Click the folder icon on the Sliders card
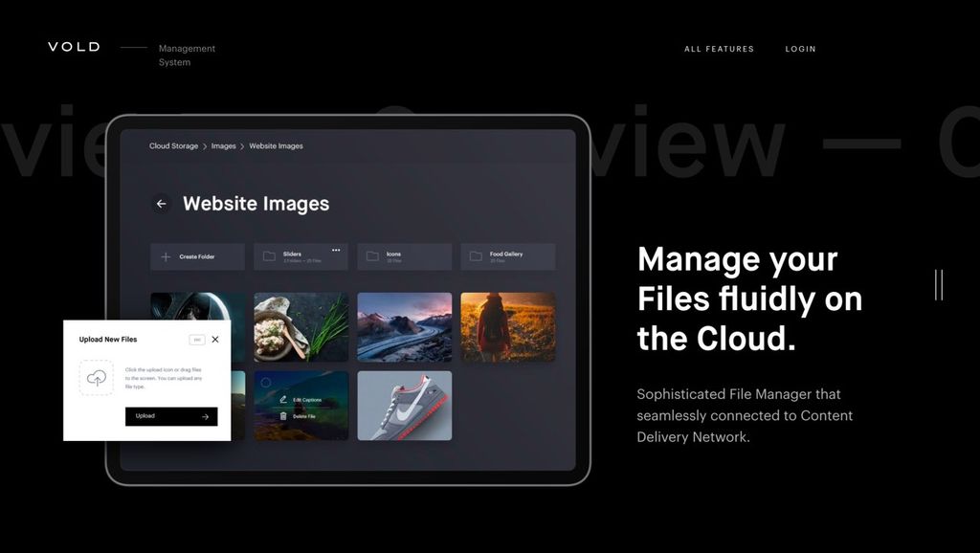Image resolution: width=980 pixels, height=553 pixels. (270, 254)
